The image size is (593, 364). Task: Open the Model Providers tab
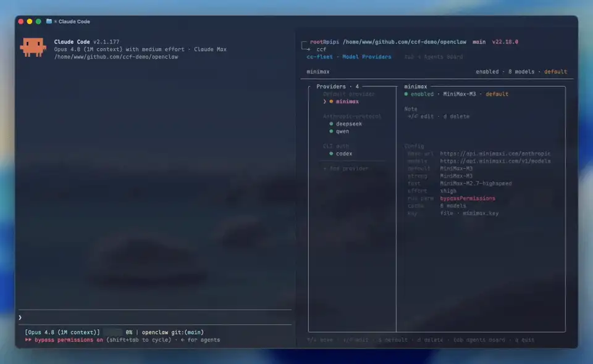(366, 57)
